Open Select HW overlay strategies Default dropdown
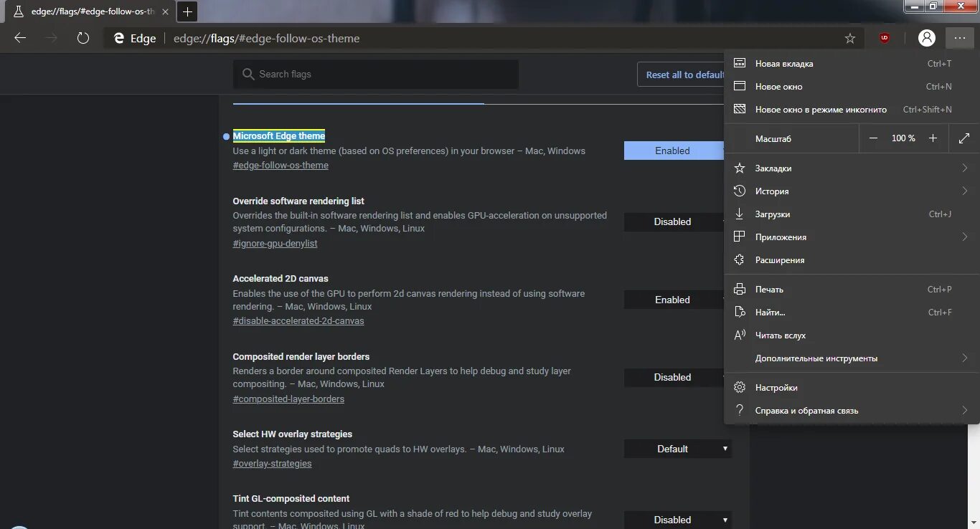The height and width of the screenshot is (529, 980). point(678,449)
